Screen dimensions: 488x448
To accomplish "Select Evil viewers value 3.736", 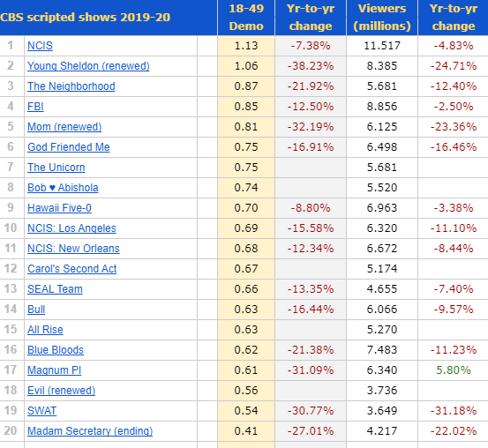I will point(382,390).
